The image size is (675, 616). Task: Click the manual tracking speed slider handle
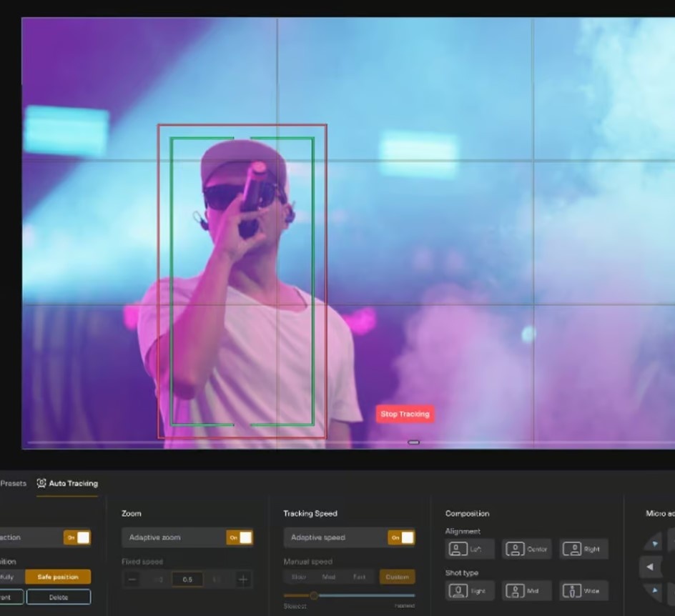pos(313,595)
